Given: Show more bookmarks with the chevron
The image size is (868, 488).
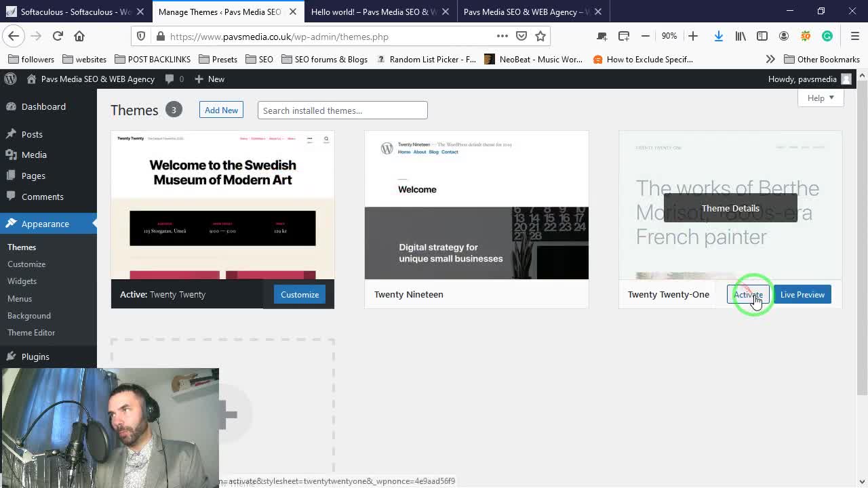Looking at the screenshot, I should pos(770,59).
